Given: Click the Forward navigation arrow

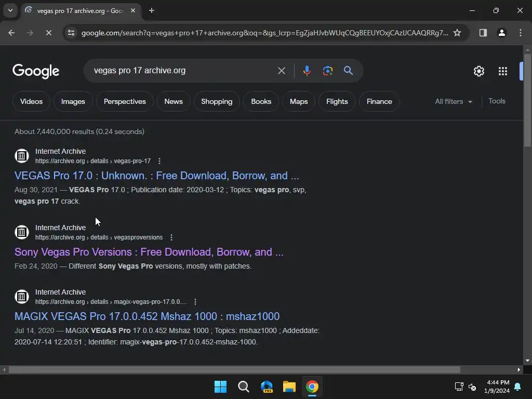Looking at the screenshot, I should (x=30, y=33).
